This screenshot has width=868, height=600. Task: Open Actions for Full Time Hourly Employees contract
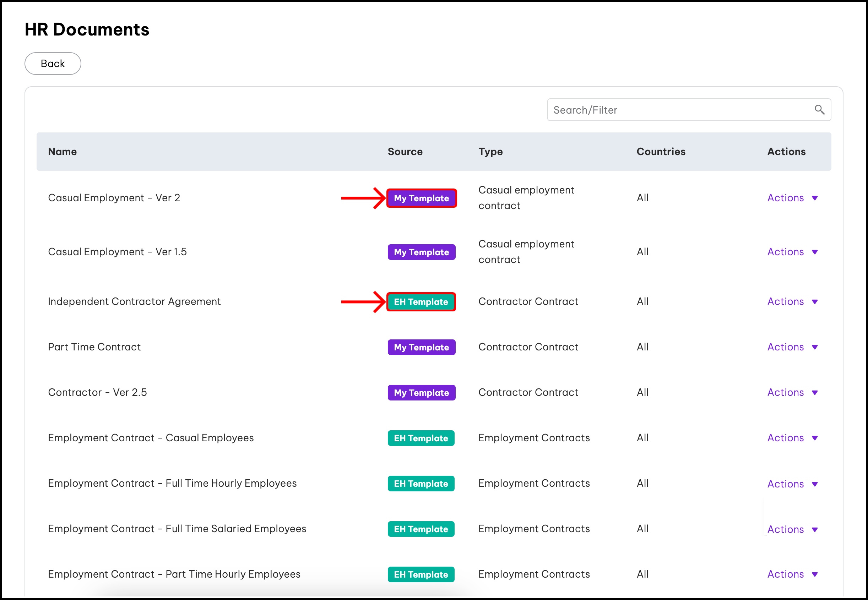point(792,484)
